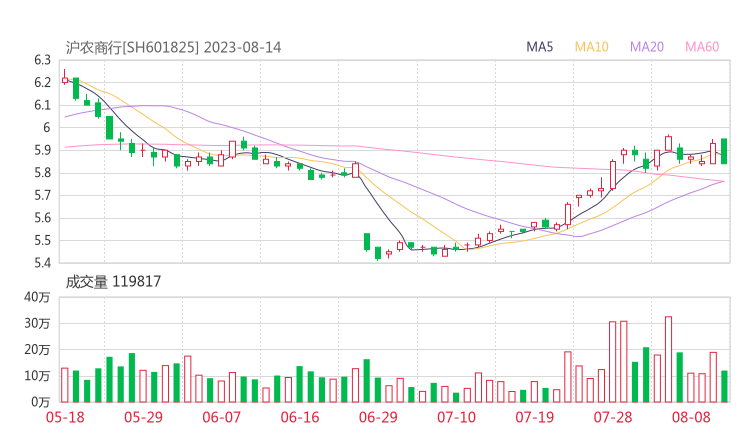Click the last green candlestick on the right
Image resolution: width=740 pixels, height=440 pixels.
point(724,151)
